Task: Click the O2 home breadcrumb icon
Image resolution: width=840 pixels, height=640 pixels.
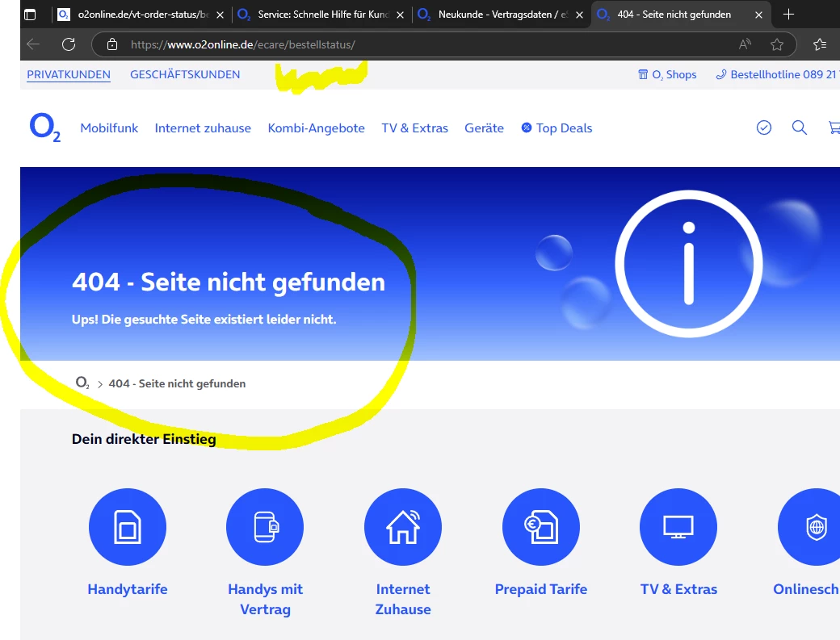Action: 82,383
